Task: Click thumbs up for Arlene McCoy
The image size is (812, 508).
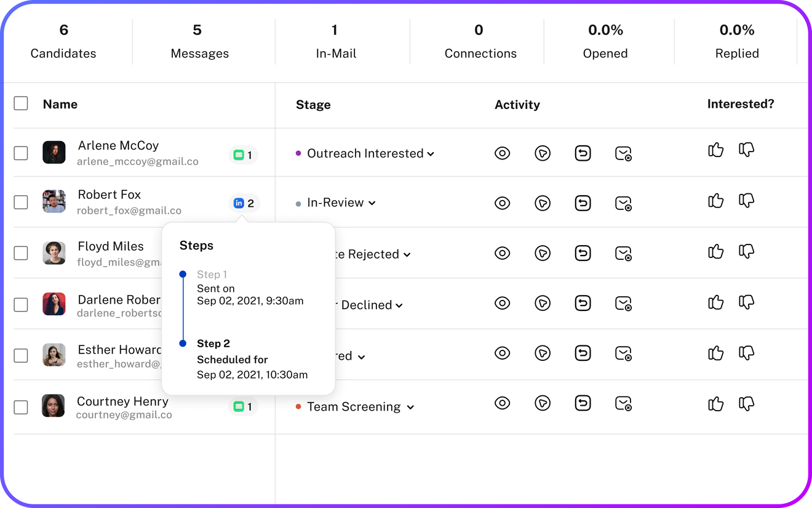Action: point(715,150)
